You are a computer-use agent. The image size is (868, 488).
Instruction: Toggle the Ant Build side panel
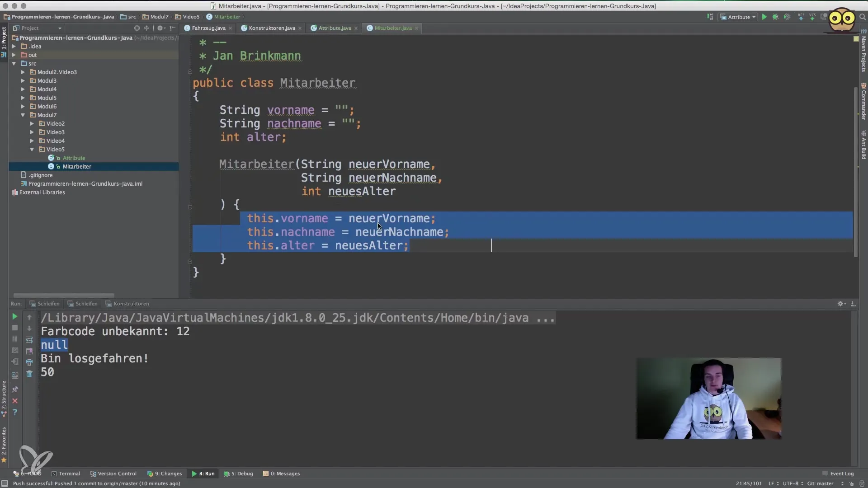863,145
